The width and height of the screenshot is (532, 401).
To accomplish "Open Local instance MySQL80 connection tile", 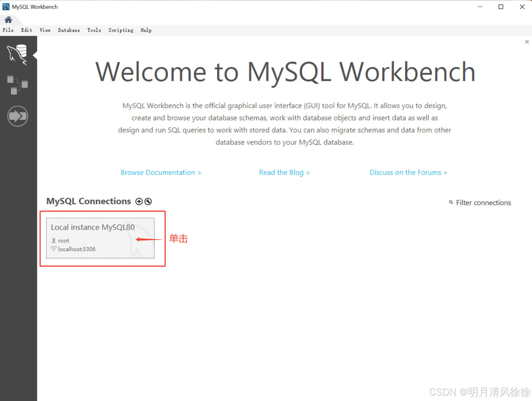I will coord(100,238).
